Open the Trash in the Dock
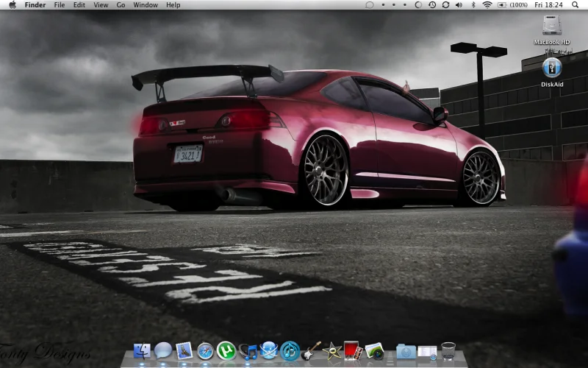The height and width of the screenshot is (368, 588). click(448, 352)
